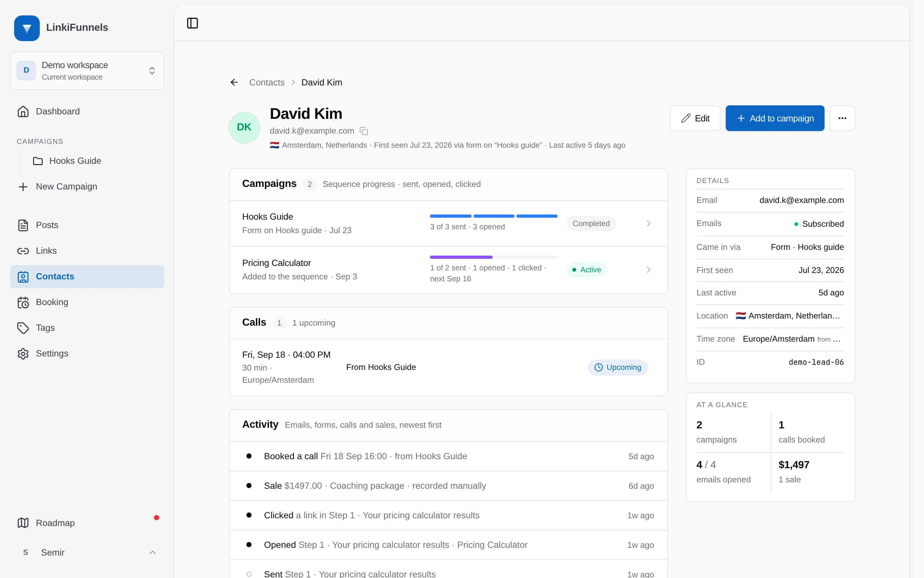Click the Hooks Guide blue progress bar

tap(494, 216)
